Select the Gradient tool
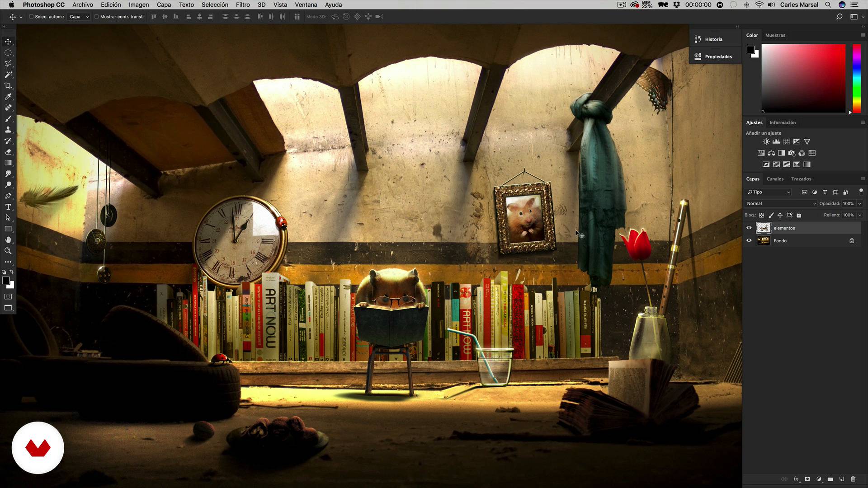 pyautogui.click(x=8, y=163)
